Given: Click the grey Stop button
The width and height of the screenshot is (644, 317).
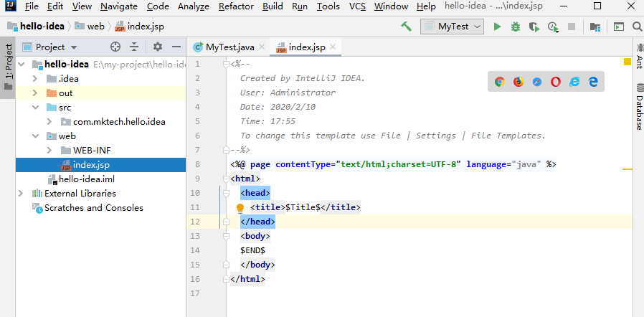Looking at the screenshot, I should click(572, 27).
